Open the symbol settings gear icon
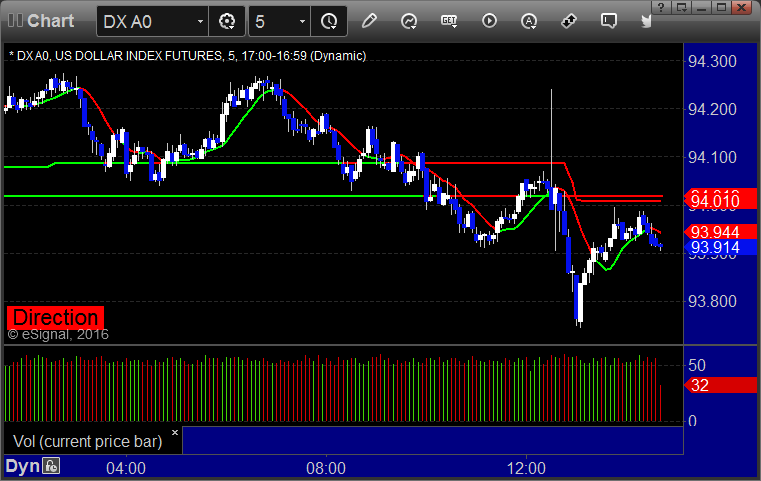The height and width of the screenshot is (481, 761). 227,21
